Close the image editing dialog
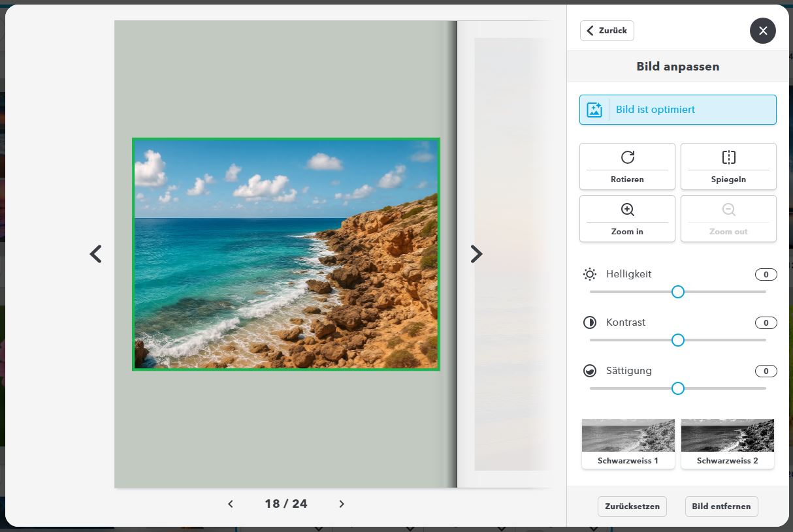The height and width of the screenshot is (532, 793). tap(762, 31)
